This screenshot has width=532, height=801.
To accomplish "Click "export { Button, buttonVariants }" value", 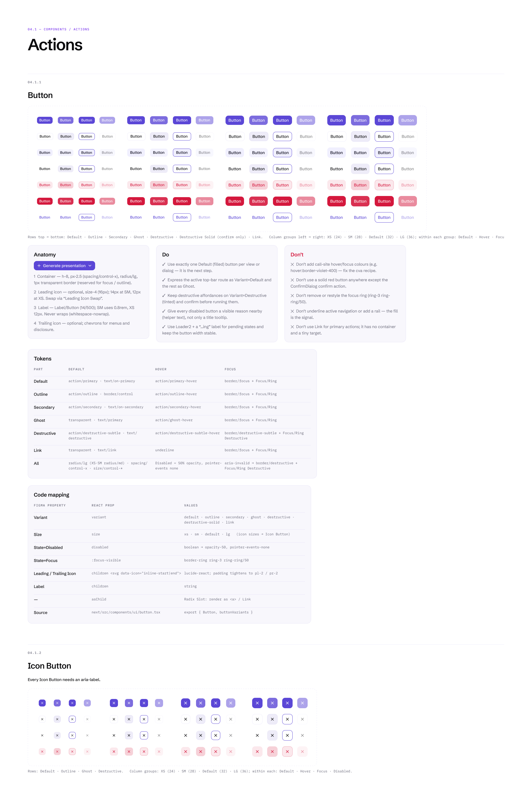I will (218, 612).
